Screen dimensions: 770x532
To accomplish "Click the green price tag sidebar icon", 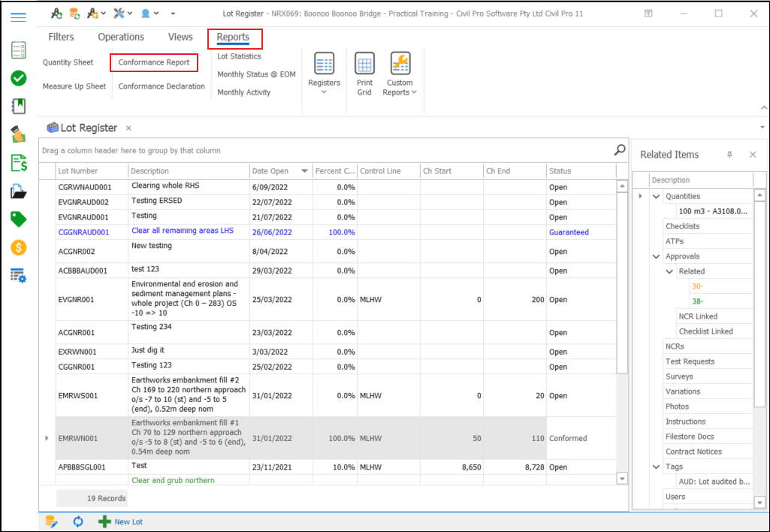I will 19,219.
